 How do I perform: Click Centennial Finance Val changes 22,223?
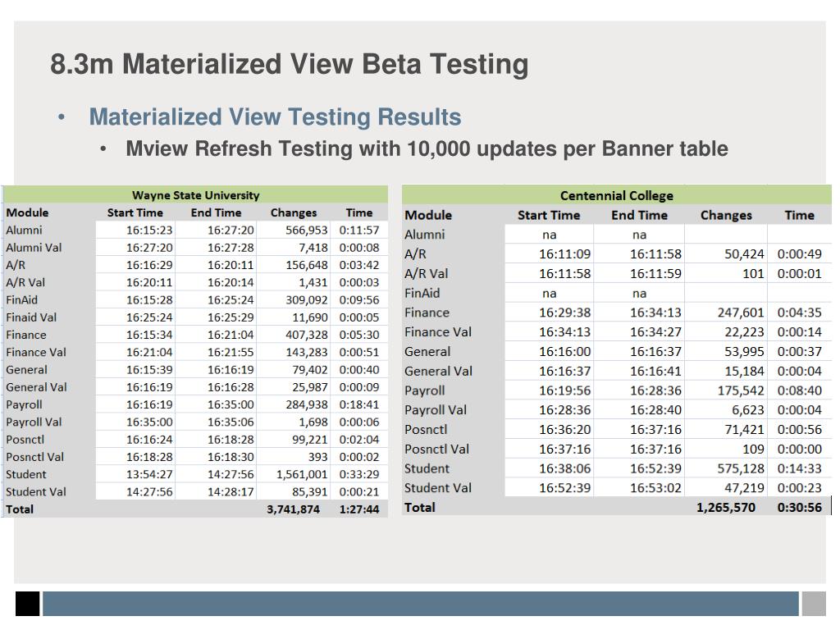coord(744,332)
